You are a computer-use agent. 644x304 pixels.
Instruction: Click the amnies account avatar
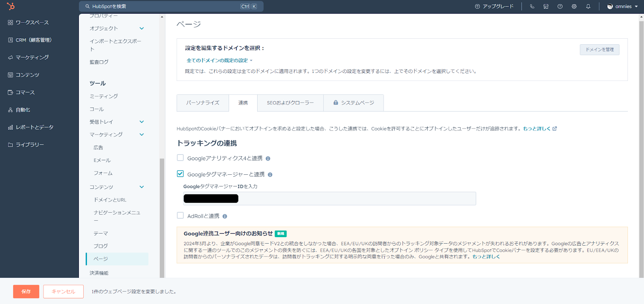[x=610, y=6]
